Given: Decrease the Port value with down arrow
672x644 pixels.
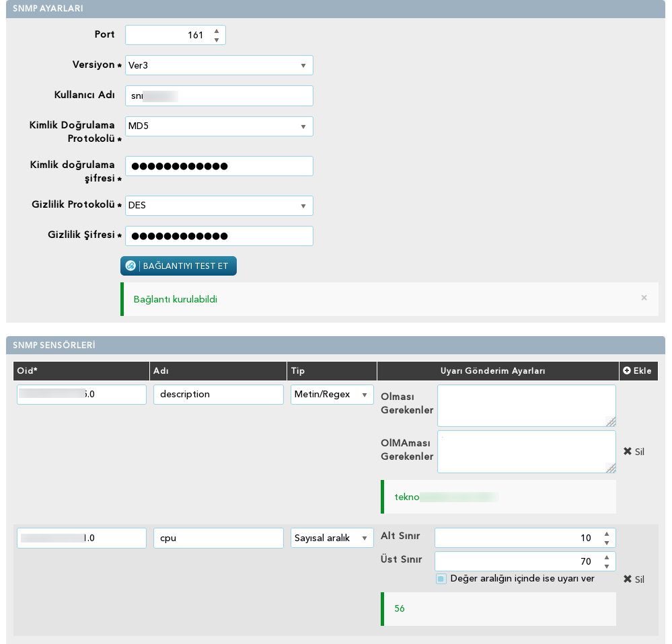Looking at the screenshot, I should pos(217,40).
